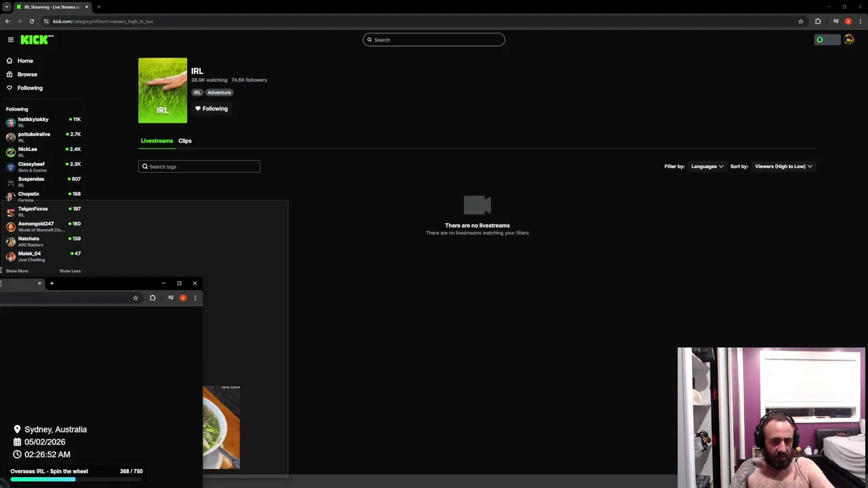
Task: Add a new tab in small browser window
Action: click(x=52, y=283)
